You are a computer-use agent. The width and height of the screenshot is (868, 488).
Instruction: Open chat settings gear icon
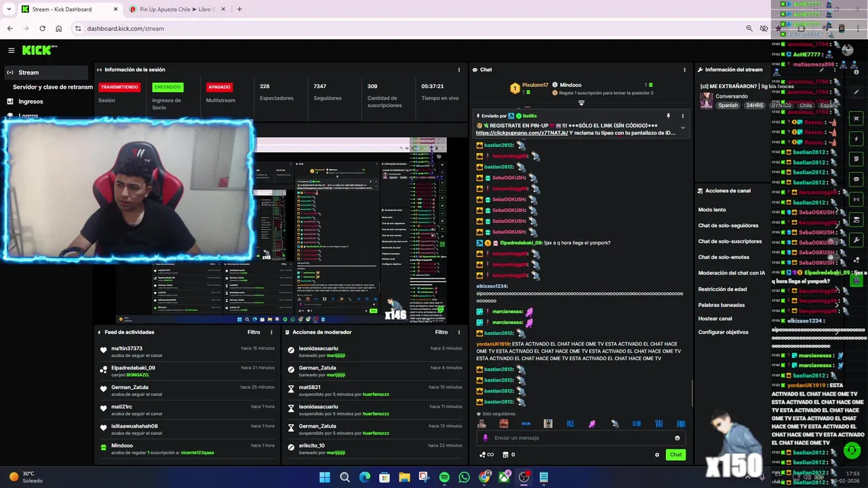[x=656, y=455]
